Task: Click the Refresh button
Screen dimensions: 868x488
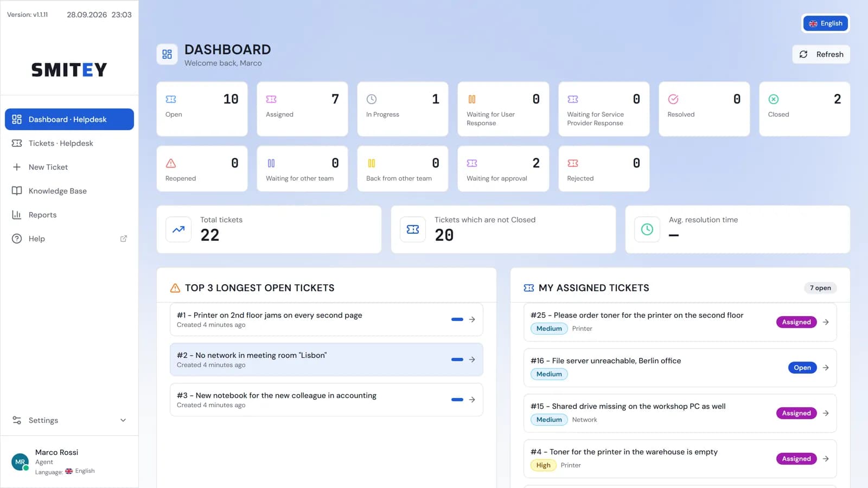Action: pyautogui.click(x=821, y=54)
